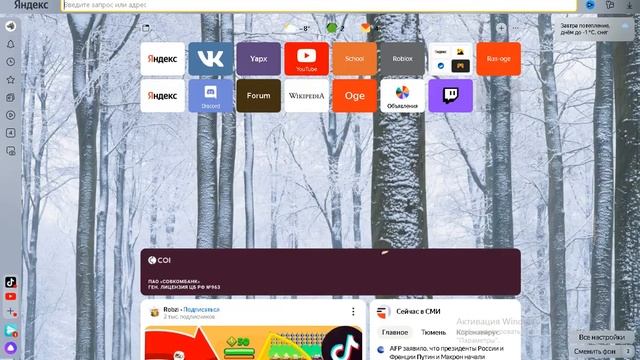Select the Тюмень news tab
The width and height of the screenshot is (640, 360).
433,332
